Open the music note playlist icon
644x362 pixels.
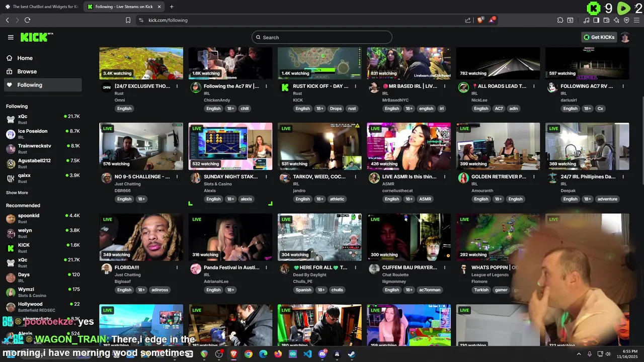(587, 20)
